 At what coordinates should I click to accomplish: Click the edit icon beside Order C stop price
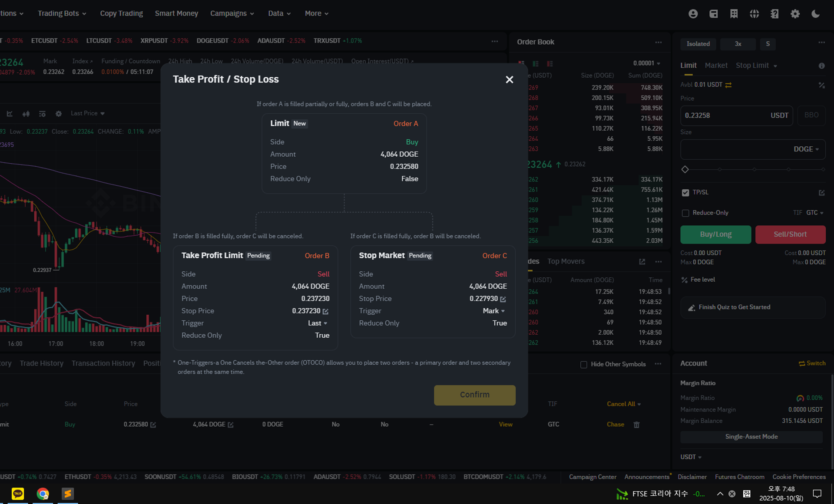pyautogui.click(x=503, y=299)
